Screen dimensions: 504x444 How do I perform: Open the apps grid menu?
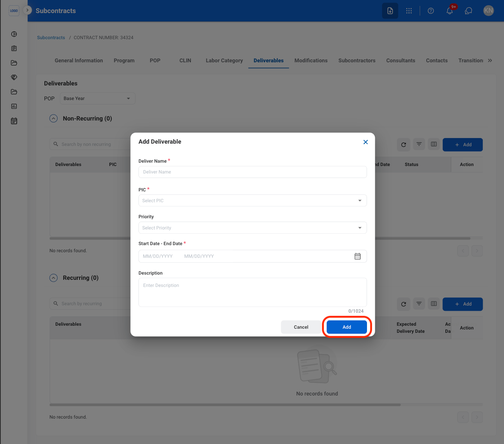[x=409, y=11]
